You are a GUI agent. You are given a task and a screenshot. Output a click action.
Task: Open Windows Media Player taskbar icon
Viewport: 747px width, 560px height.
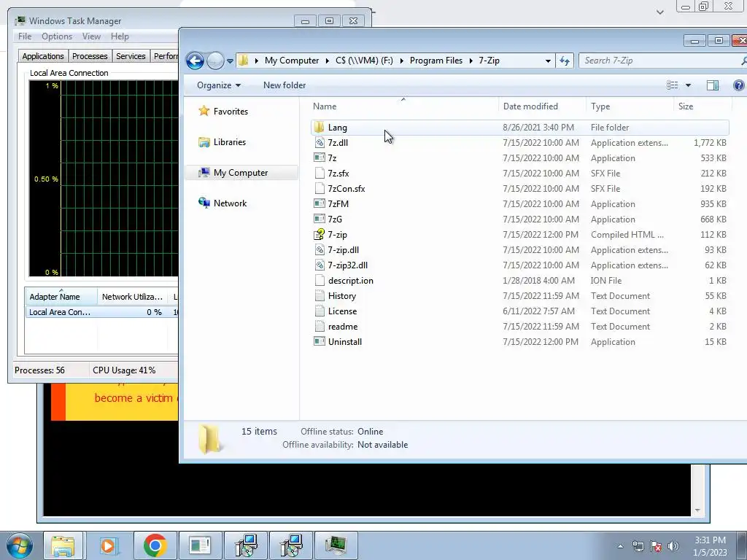click(108, 545)
